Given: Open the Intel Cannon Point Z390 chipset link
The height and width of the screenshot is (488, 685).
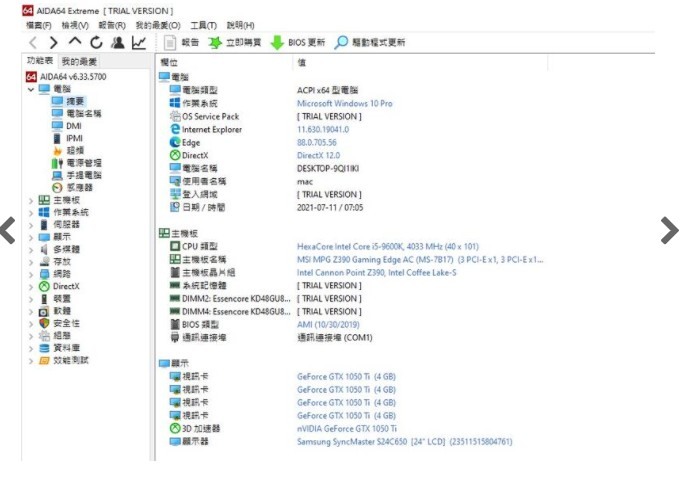Looking at the screenshot, I should (377, 273).
